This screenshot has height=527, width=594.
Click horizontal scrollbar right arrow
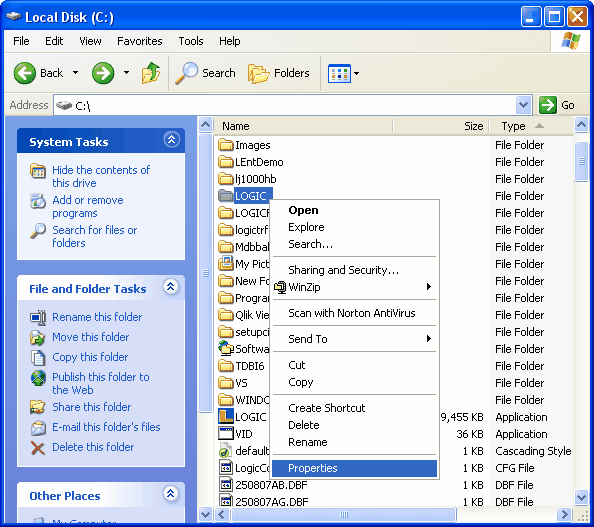pyautogui.click(x=564, y=514)
